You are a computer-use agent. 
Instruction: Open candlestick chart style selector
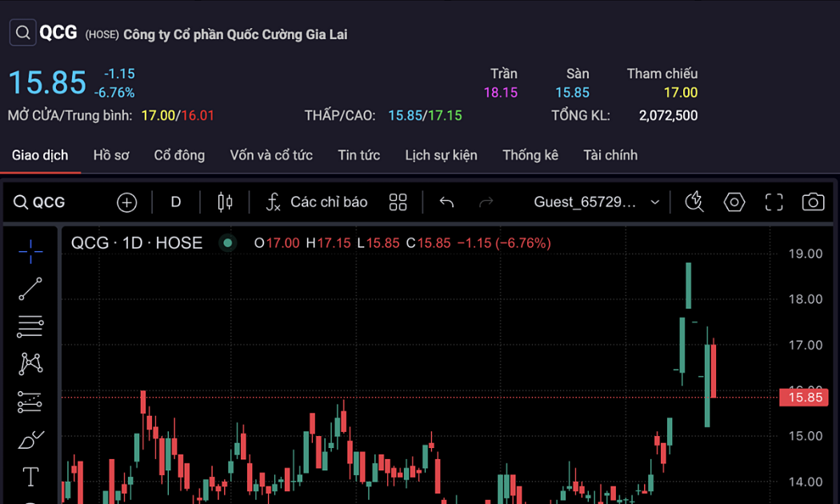[225, 202]
